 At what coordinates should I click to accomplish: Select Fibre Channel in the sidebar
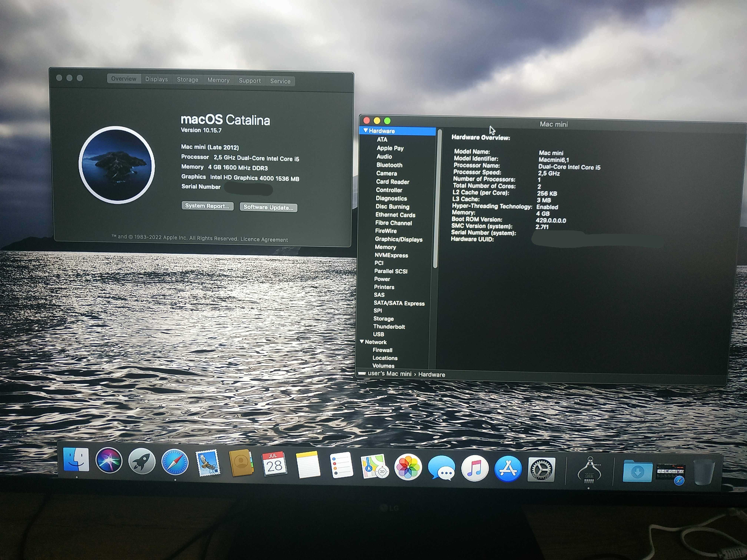click(394, 223)
